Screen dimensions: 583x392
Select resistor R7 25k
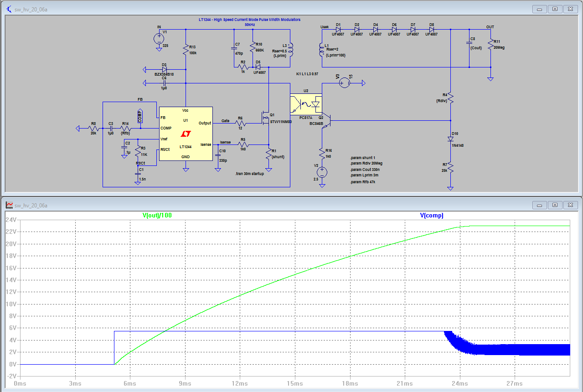(x=450, y=167)
